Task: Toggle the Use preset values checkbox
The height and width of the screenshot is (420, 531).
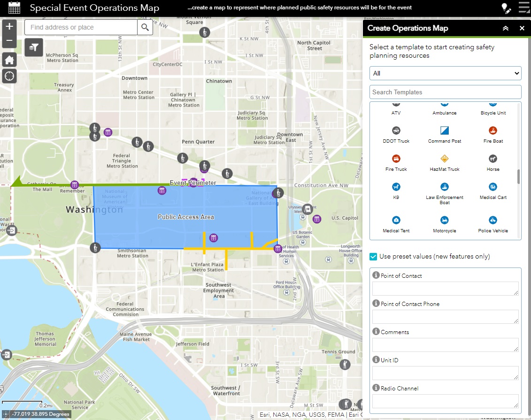Action: (373, 257)
